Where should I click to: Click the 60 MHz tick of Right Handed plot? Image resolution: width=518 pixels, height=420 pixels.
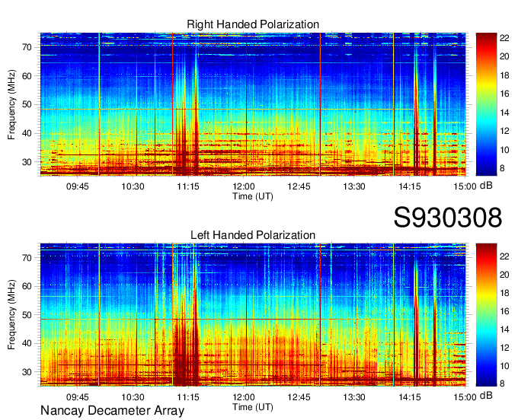pos(27,76)
